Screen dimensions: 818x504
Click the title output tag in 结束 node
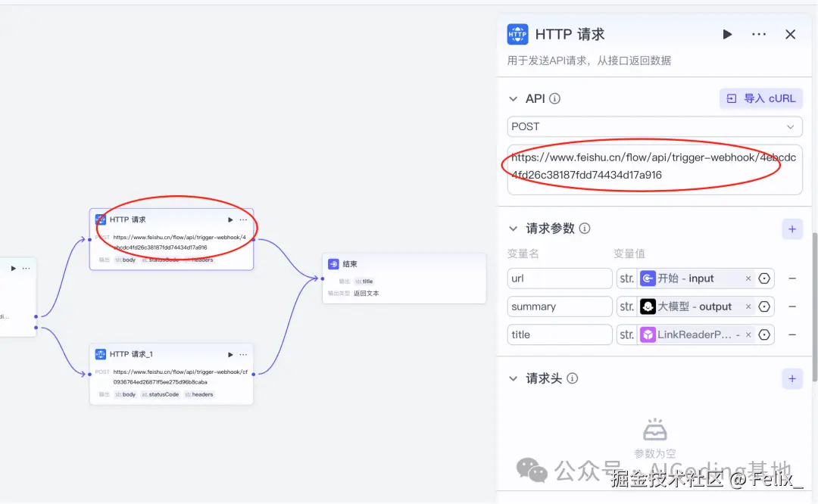[364, 282]
